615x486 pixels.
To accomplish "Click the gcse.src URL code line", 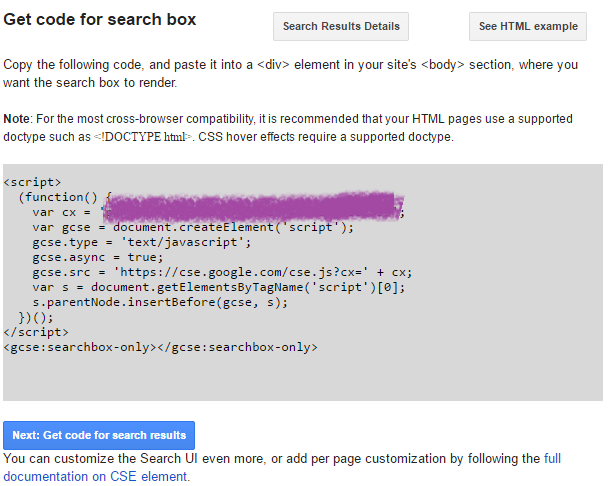I will (221, 272).
